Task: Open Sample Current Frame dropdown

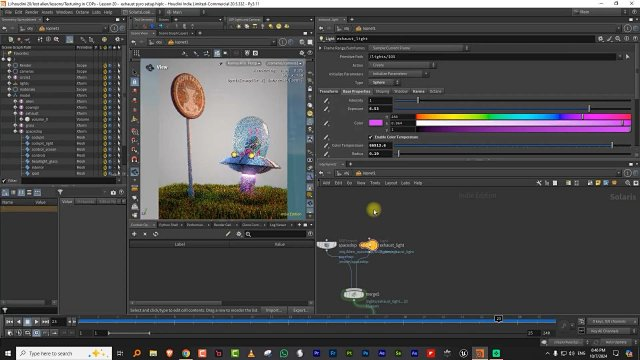Action: pos(418,48)
